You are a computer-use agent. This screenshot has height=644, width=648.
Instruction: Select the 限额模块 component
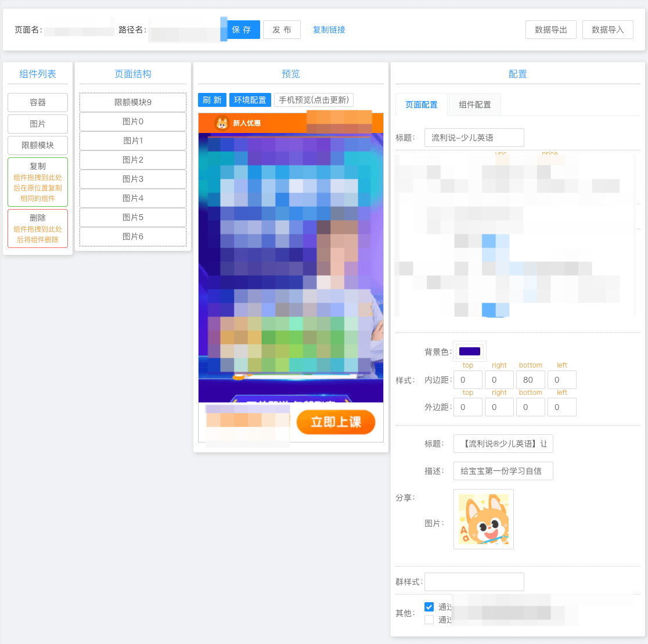(38, 145)
